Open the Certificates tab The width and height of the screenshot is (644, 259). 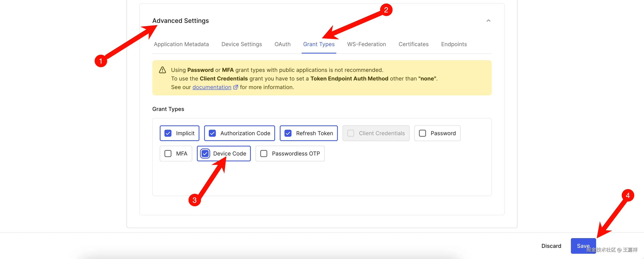pyautogui.click(x=413, y=44)
